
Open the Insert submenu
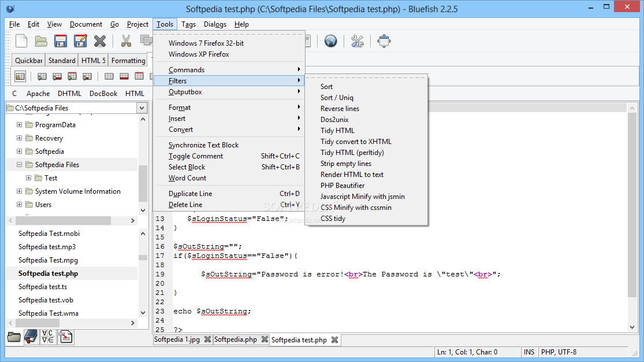click(x=229, y=119)
